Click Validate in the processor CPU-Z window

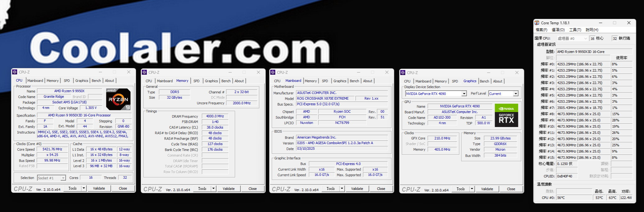tap(99, 188)
